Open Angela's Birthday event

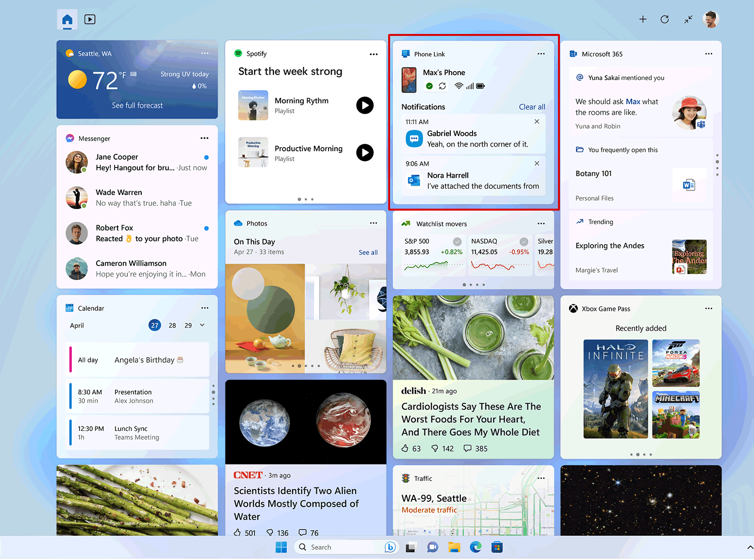[137, 360]
